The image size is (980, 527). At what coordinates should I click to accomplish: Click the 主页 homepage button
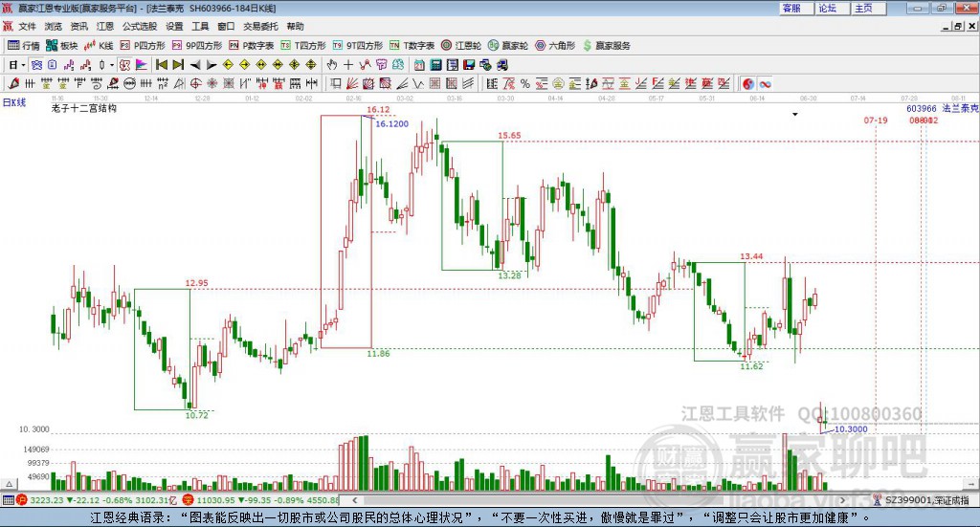868,8
